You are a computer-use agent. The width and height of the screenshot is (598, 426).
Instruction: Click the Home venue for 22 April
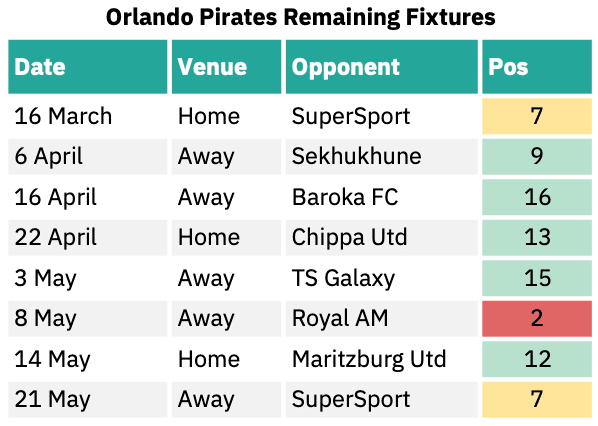227,238
